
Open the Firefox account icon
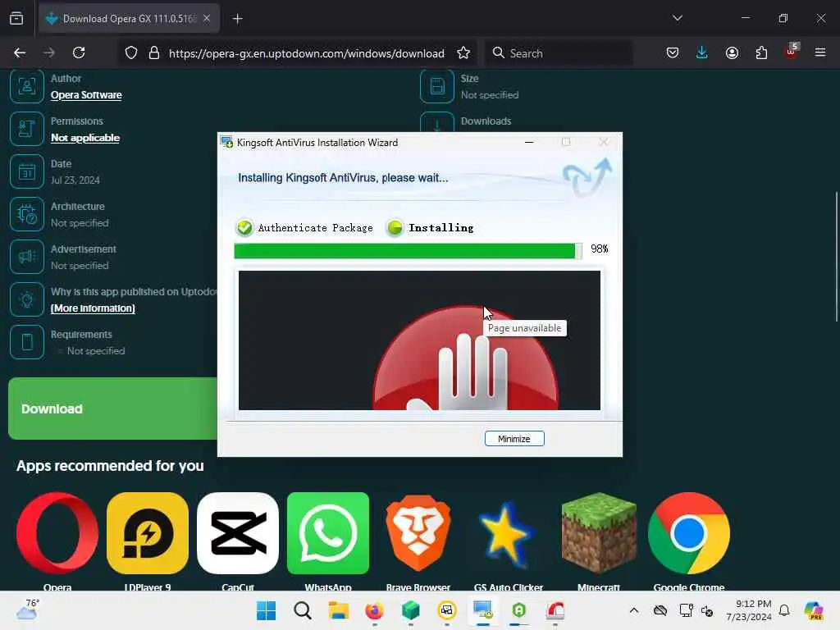[x=732, y=52]
